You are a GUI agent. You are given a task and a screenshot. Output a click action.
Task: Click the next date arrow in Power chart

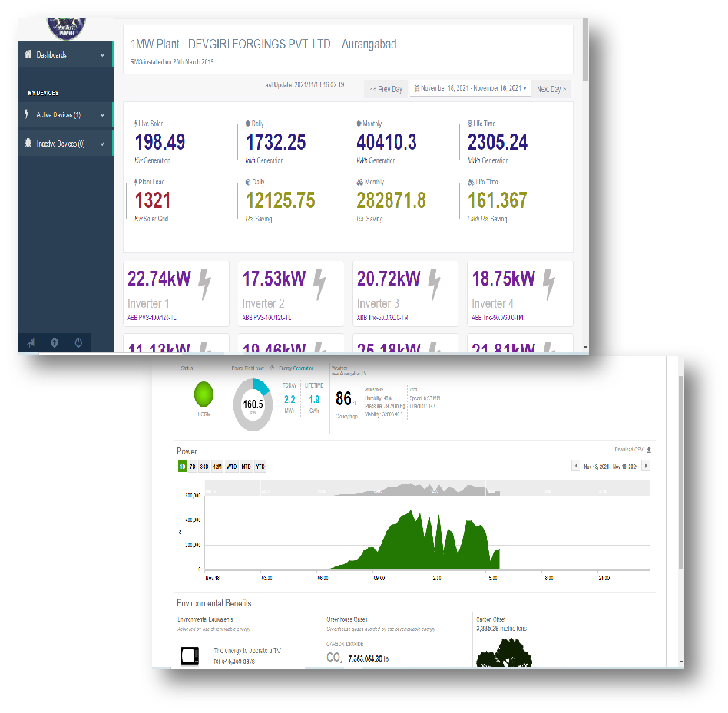pyautogui.click(x=645, y=466)
